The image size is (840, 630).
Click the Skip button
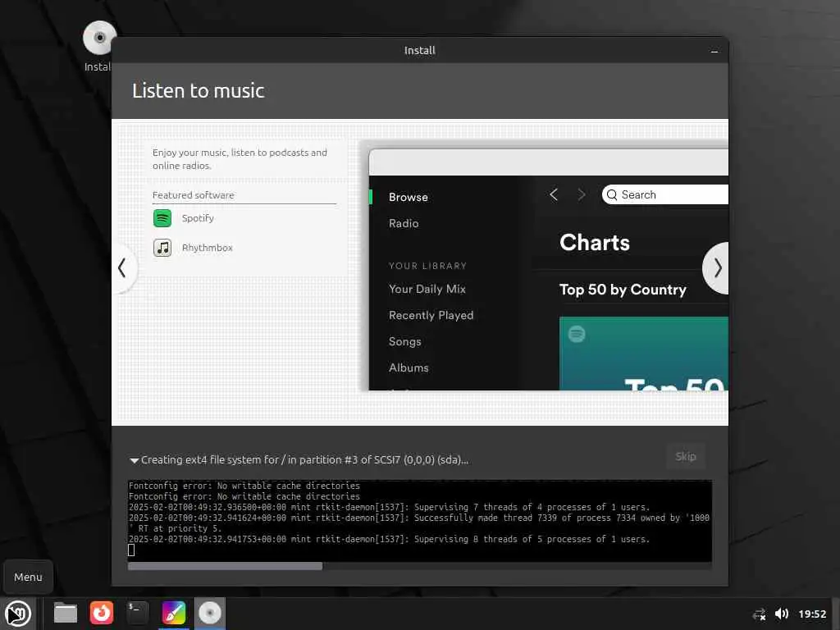tap(685, 456)
